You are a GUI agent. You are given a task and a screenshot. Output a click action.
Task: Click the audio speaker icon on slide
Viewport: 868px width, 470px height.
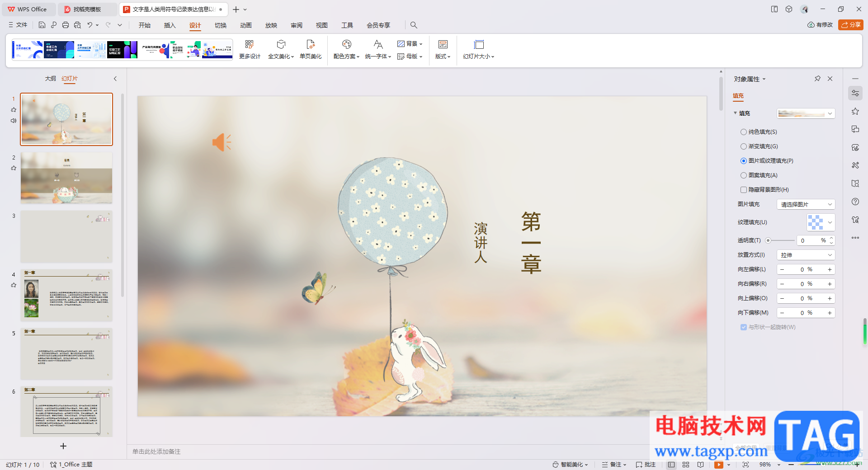[222, 142]
